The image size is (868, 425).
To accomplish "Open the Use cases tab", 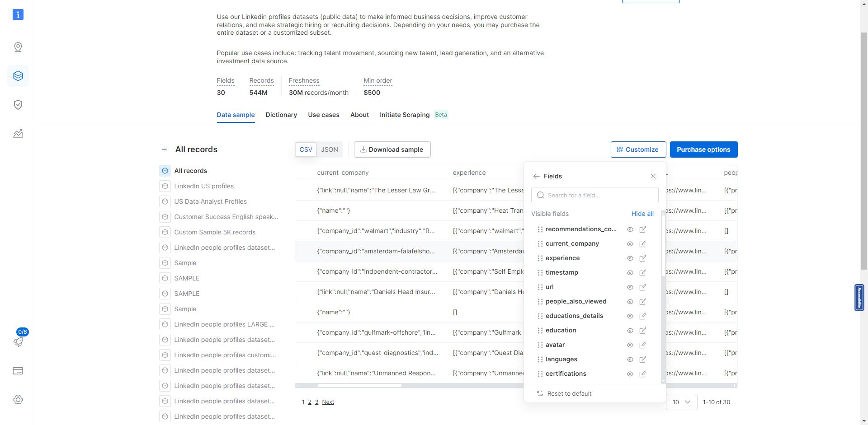I will [x=324, y=115].
